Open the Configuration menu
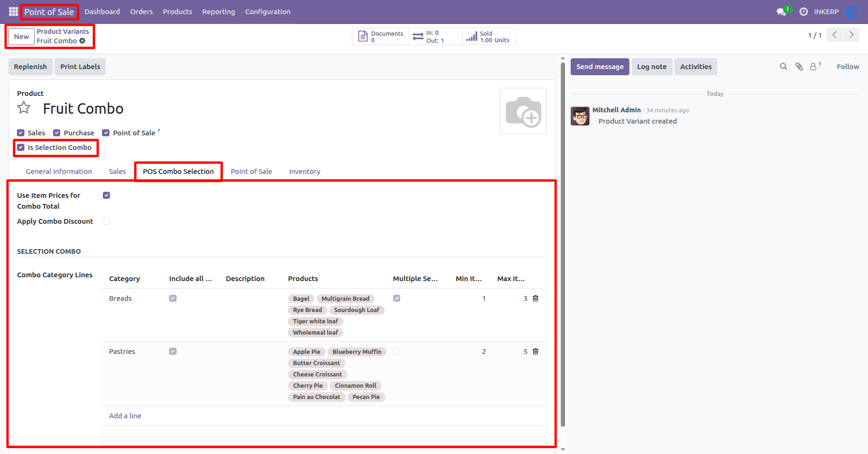Viewport: 868px width, 454px height. (x=268, y=12)
